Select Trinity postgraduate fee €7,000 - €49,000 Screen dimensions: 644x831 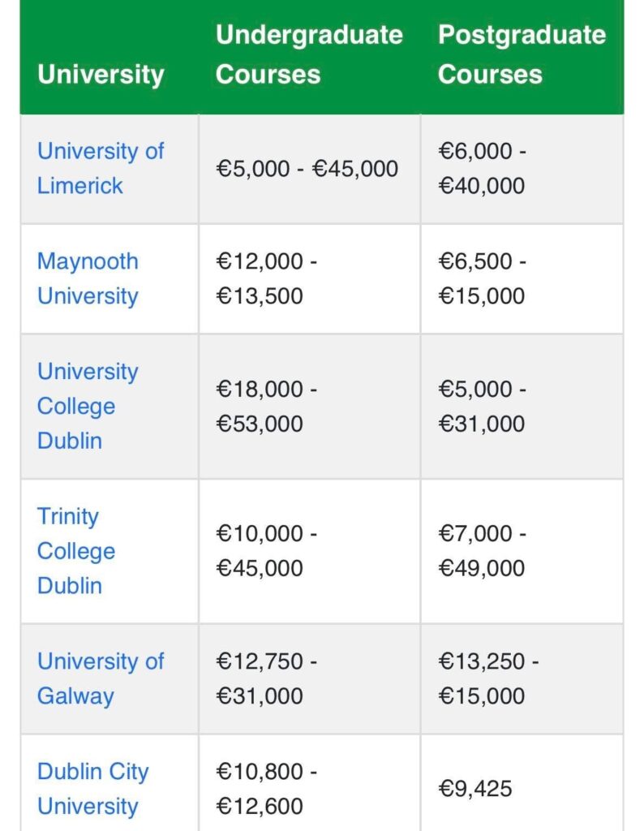(x=482, y=551)
